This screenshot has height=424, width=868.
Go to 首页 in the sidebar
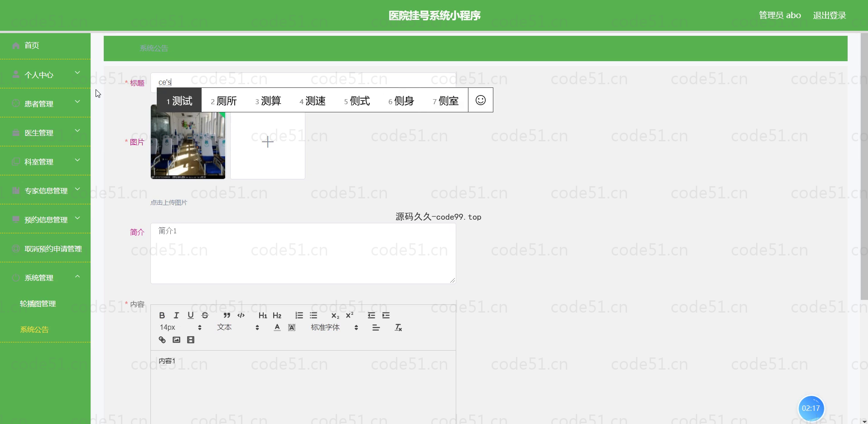pyautogui.click(x=45, y=45)
